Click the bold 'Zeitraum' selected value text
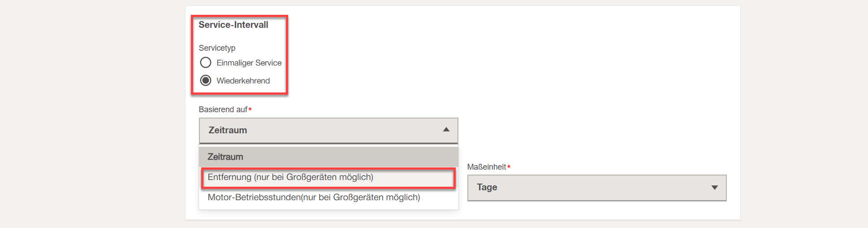This screenshot has width=868, height=228. click(x=228, y=130)
